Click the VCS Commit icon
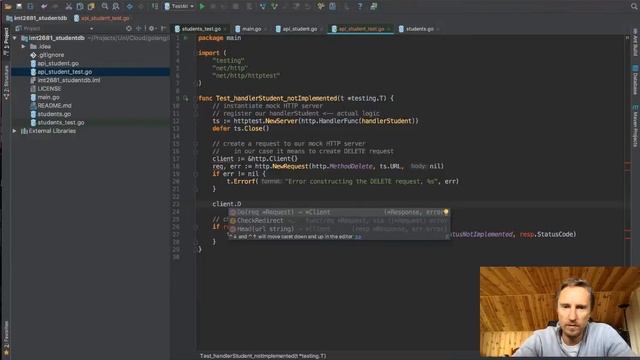Image resolution: width=640 pixels, height=360 pixels. 274,7
